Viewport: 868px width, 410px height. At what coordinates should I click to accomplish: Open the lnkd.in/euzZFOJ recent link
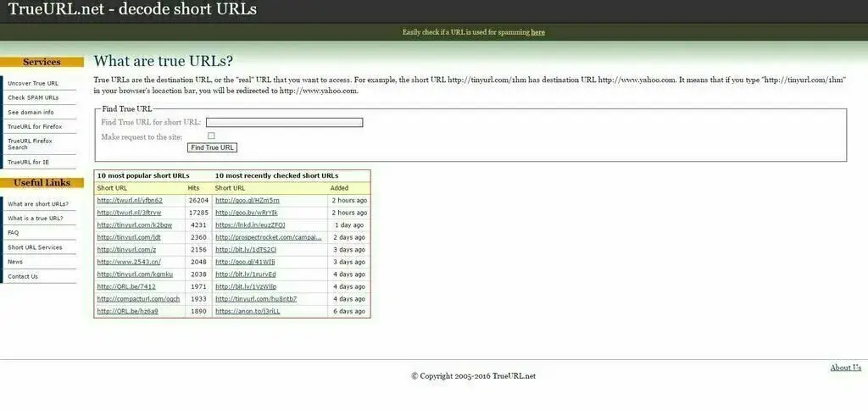pos(250,225)
